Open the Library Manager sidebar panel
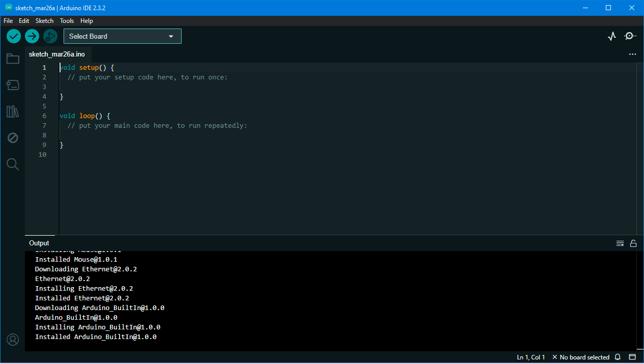This screenshot has height=363, width=644. pos(13,111)
